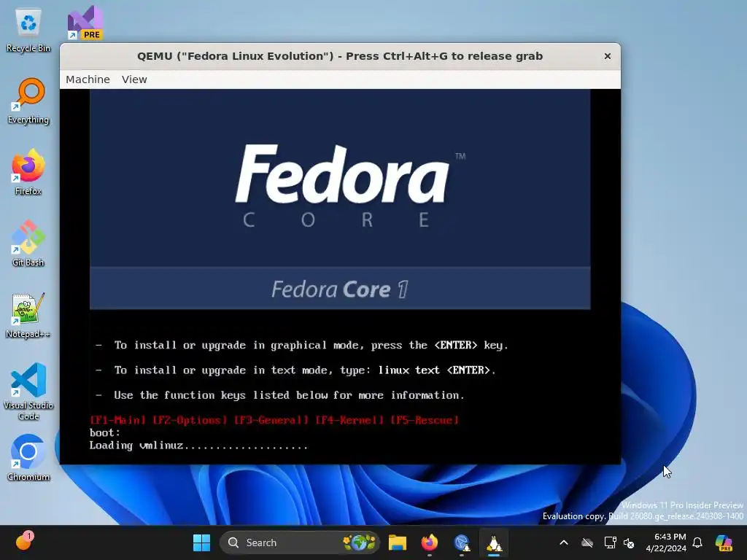
Task: Click the taskbar Search box
Action: point(300,542)
